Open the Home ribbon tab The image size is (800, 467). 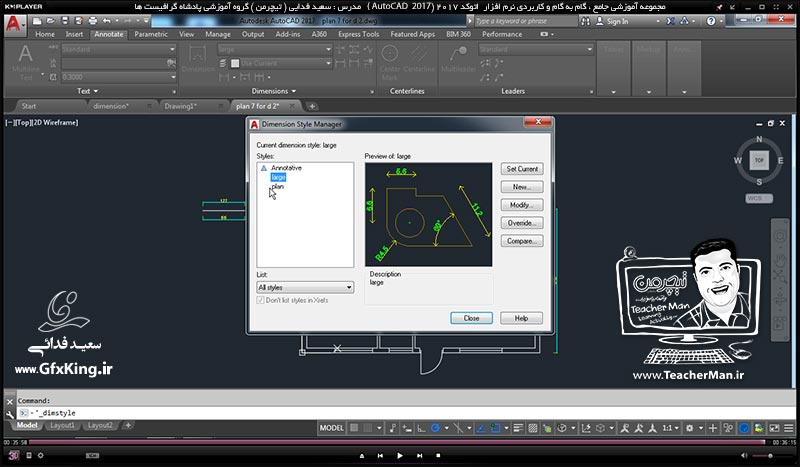pos(45,34)
